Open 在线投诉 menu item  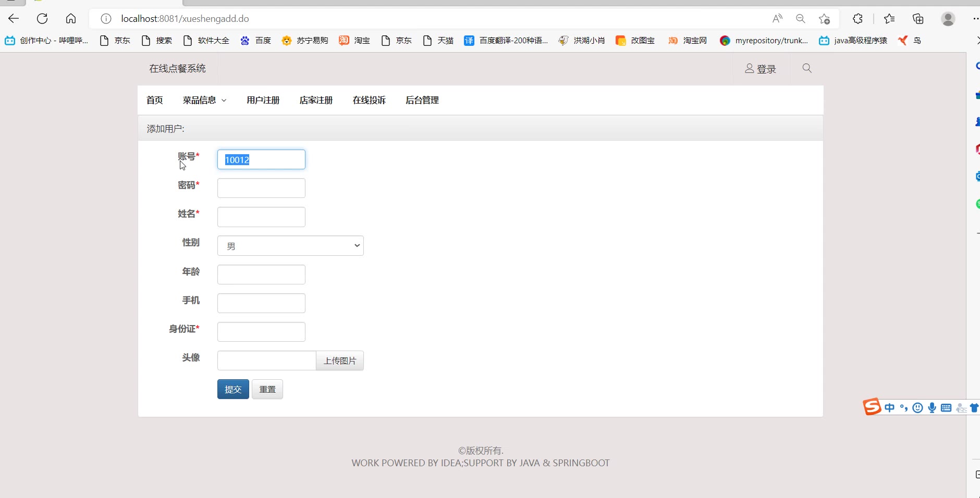tap(369, 100)
